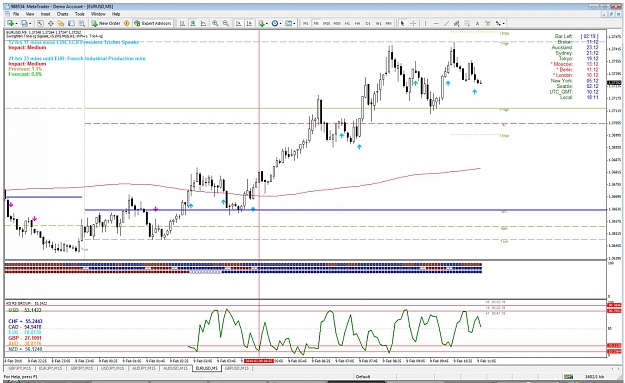Open the Arrows objects icon
Image resolution: width=625 pixels, height=383 pixels.
(x=498, y=24)
